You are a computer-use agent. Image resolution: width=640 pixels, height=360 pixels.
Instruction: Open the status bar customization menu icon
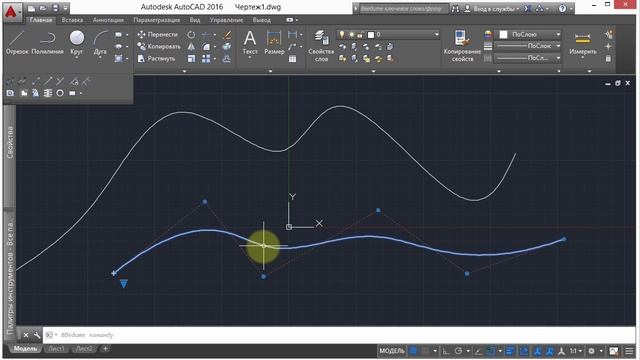point(629,351)
